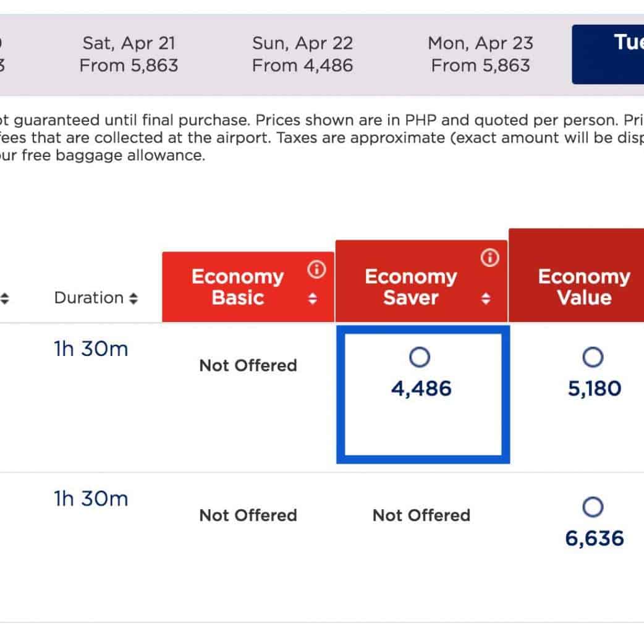Click the Economy Saver header label
The image size is (644, 644).
(410, 287)
